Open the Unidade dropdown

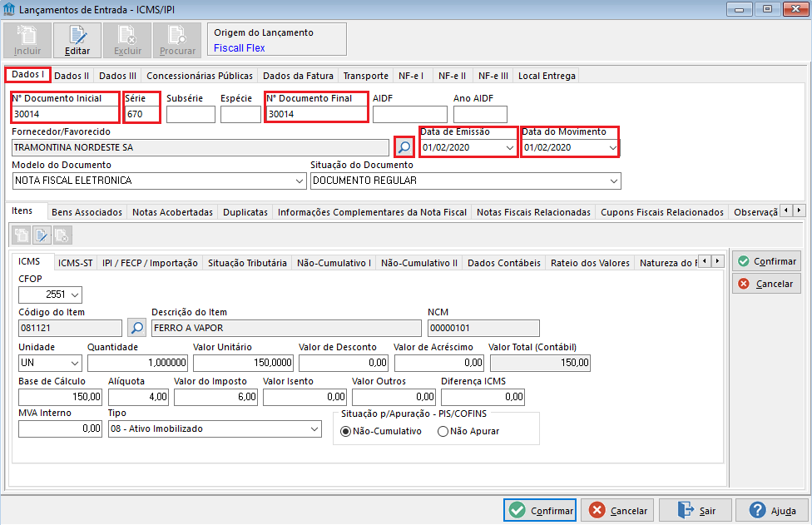click(x=75, y=363)
